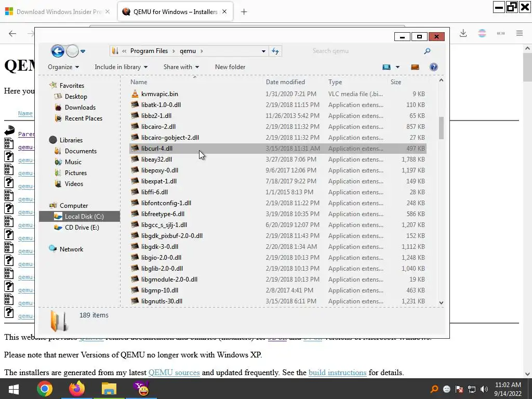The width and height of the screenshot is (532, 399).
Task: Switch to Download Windows Insider Preview tab
Action: [58, 11]
